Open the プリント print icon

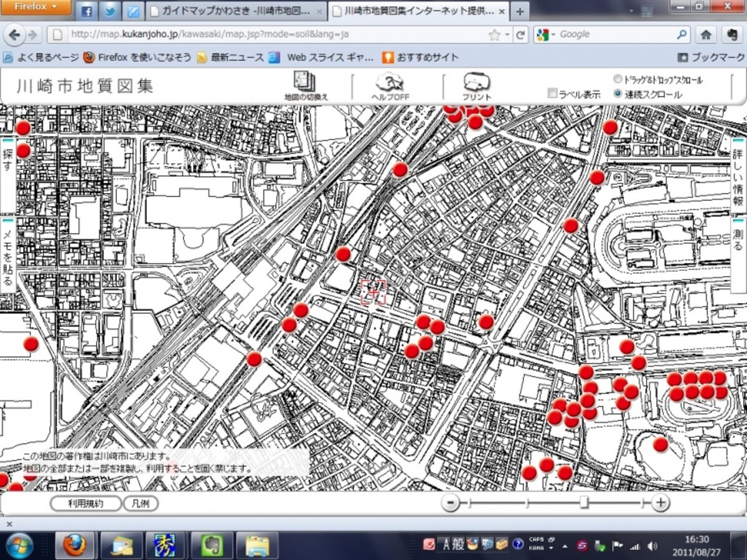pos(477,86)
